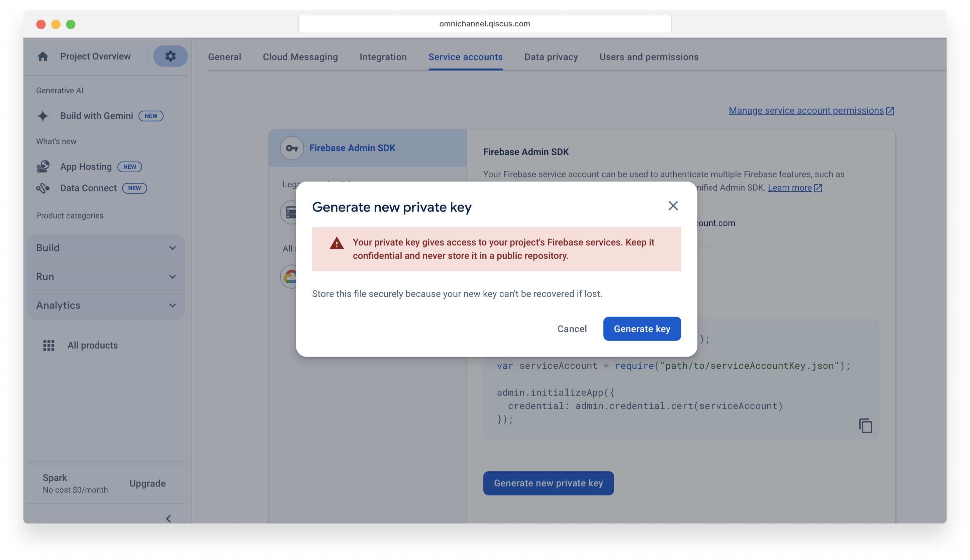Click the Upgrade plan button
The image size is (970, 560).
click(147, 483)
